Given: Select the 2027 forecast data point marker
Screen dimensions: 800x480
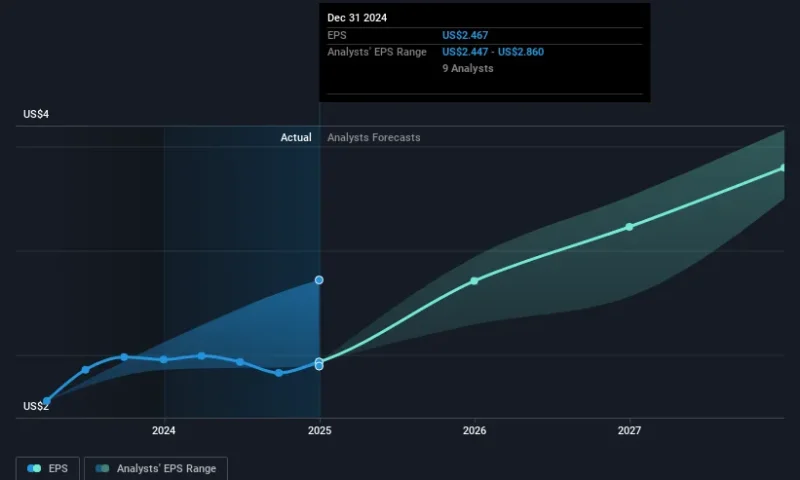Looking at the screenshot, I should [629, 226].
